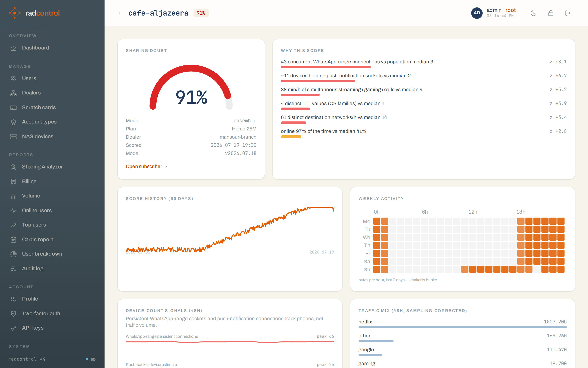Open the Audit log page
Image resolution: width=588 pixels, height=368 pixels.
pos(52,269)
